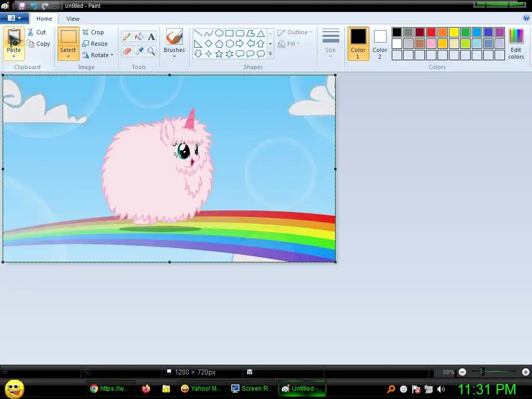532x399 pixels.
Task: Pick the yellow color swatch
Action: (454, 32)
